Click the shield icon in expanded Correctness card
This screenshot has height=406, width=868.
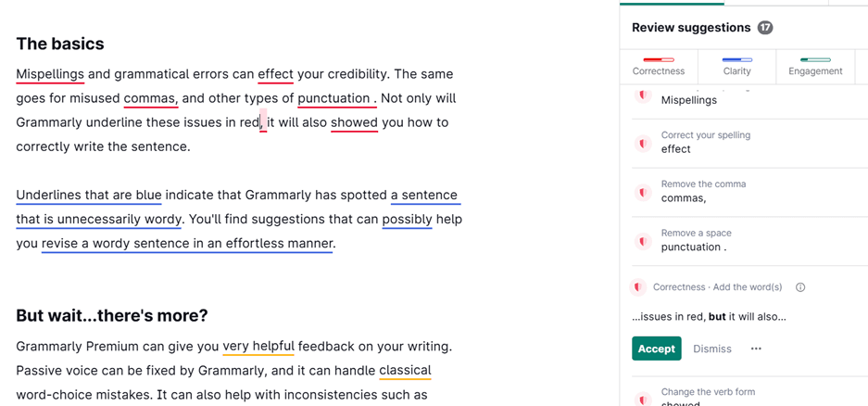point(637,287)
